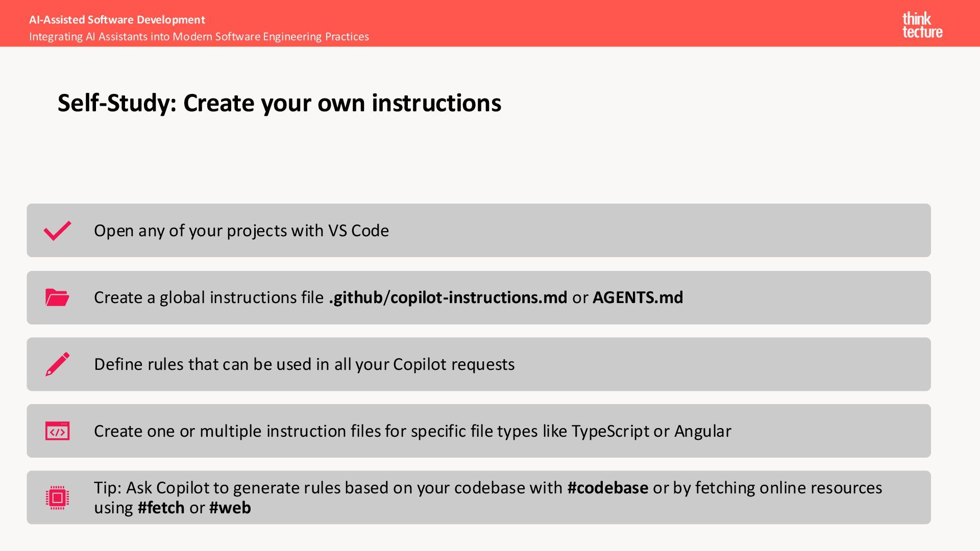Click the thinktecture logo
This screenshot has width=980, height=551.
pyautogui.click(x=922, y=25)
